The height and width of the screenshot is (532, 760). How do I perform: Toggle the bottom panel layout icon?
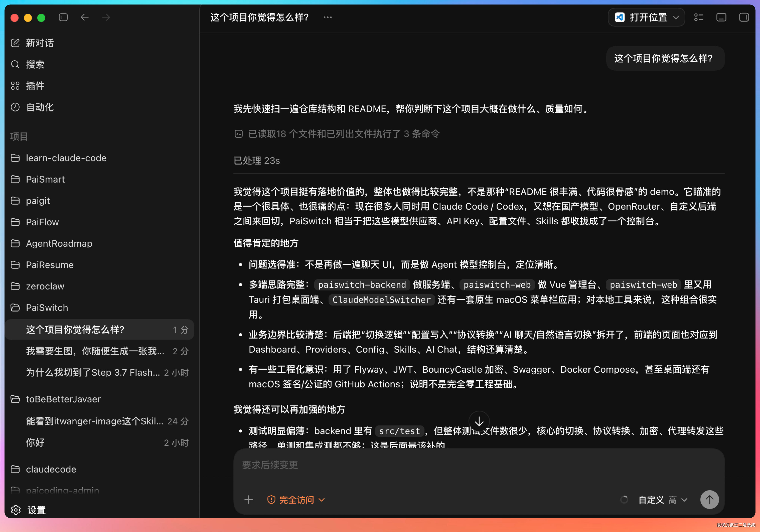[721, 17]
